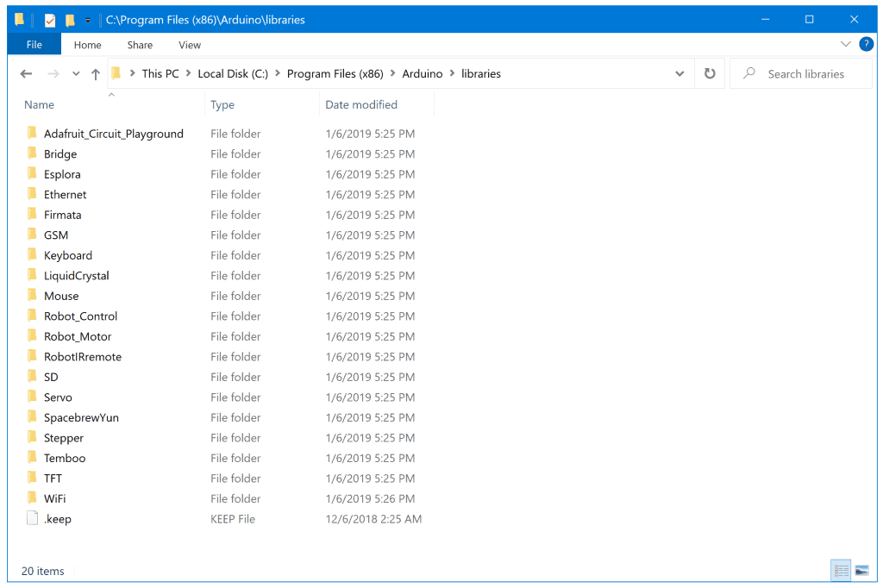883x588 pixels.
Task: Select the Adafruit_Circuit_Playground folder icon
Action: pyautogui.click(x=32, y=134)
